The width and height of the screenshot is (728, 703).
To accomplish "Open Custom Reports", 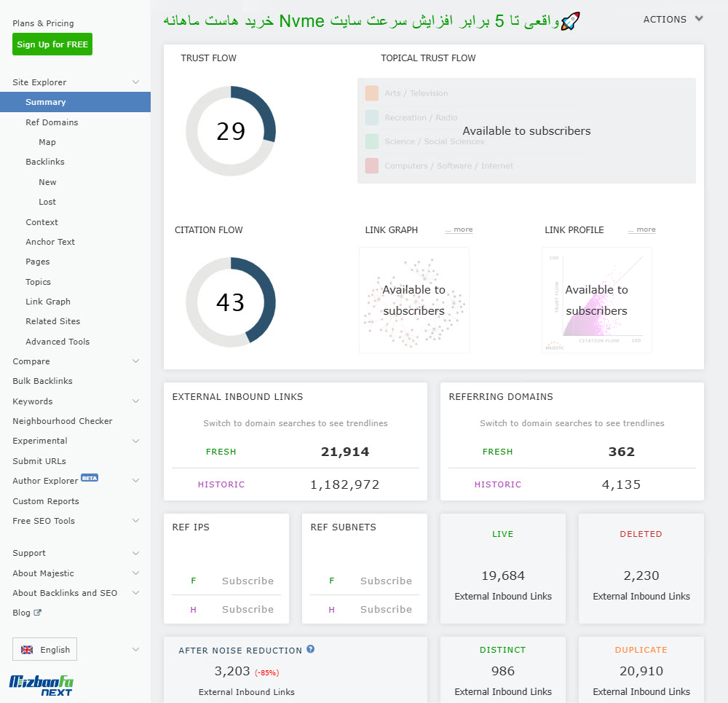I will (45, 501).
